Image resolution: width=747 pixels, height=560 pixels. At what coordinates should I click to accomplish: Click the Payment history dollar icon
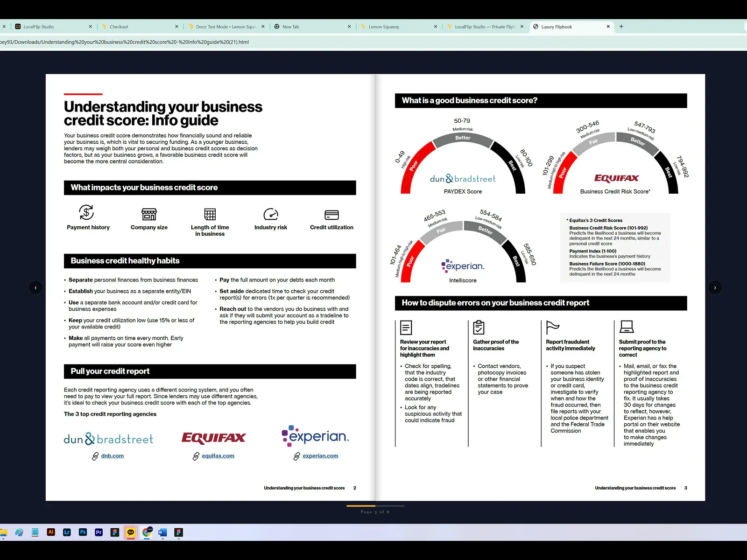[x=86, y=213]
